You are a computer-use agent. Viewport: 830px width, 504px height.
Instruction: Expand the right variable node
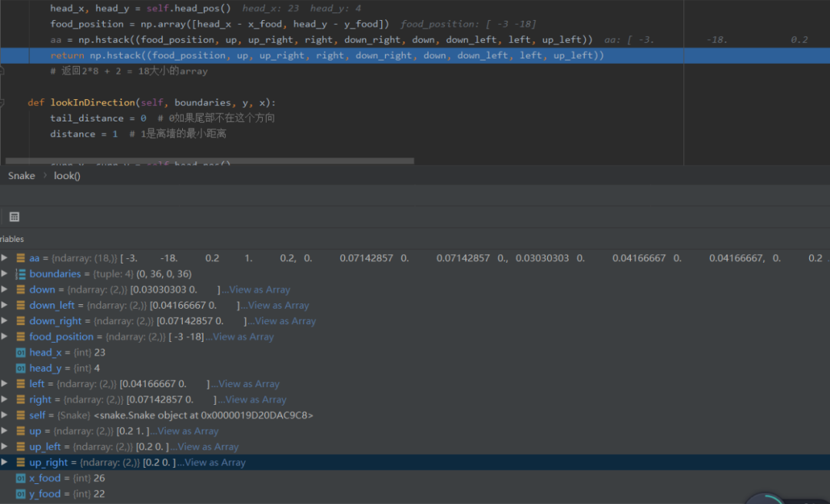[x=5, y=400]
